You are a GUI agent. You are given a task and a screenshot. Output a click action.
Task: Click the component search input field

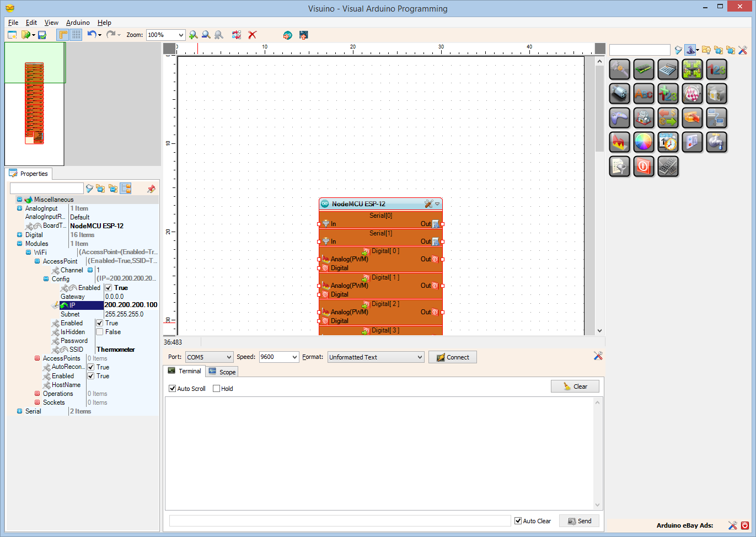click(x=640, y=50)
